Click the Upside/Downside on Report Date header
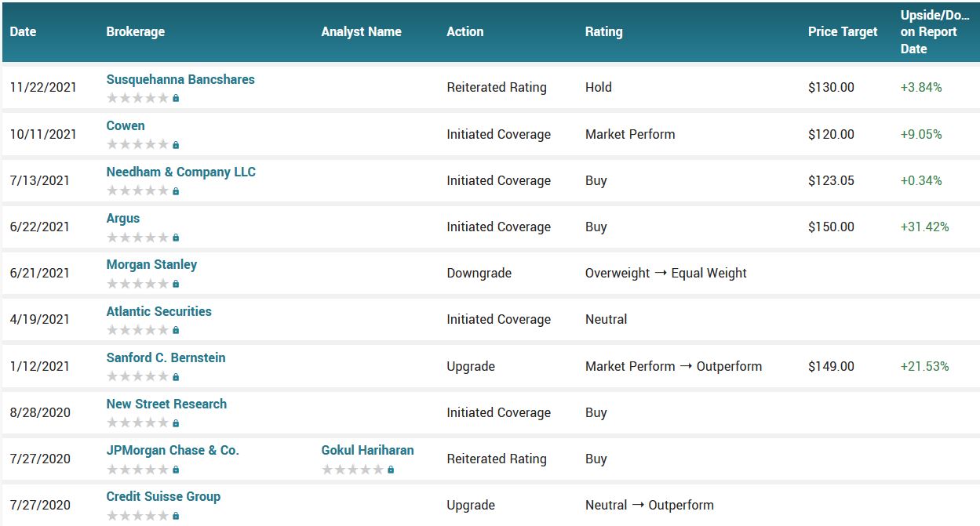 (933, 32)
